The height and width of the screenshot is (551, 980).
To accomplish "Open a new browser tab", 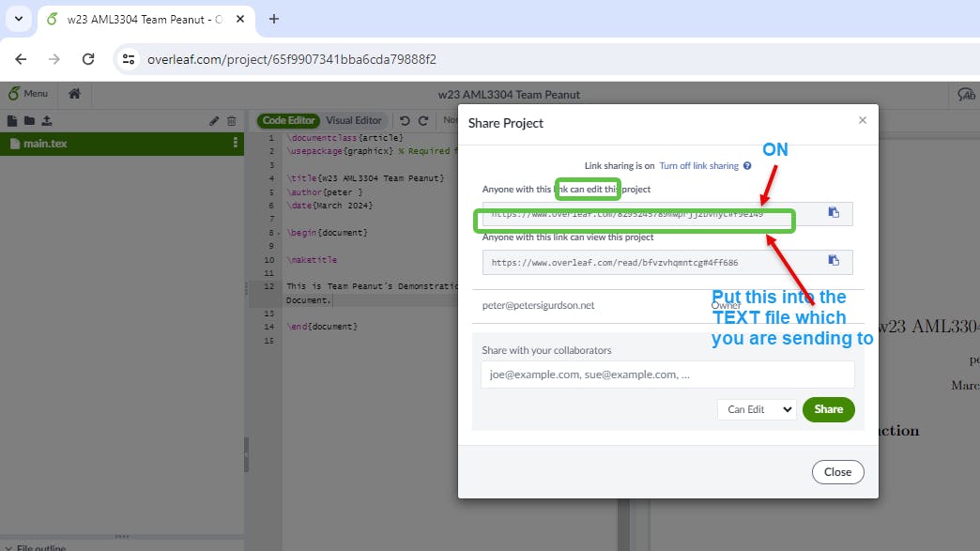I will (x=274, y=20).
